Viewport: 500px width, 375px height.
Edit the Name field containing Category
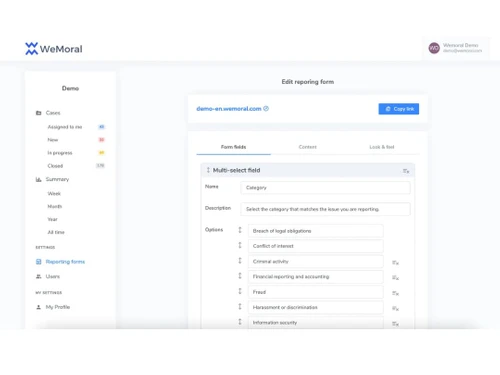tap(325, 188)
